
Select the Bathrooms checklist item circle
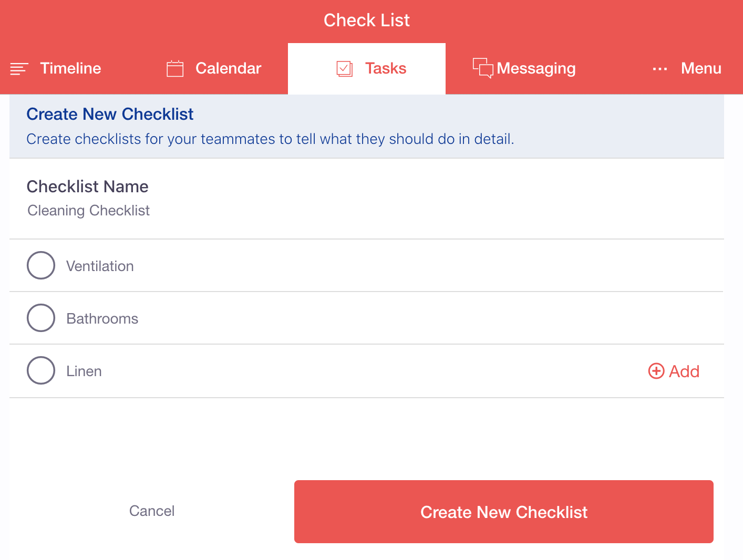click(x=40, y=318)
